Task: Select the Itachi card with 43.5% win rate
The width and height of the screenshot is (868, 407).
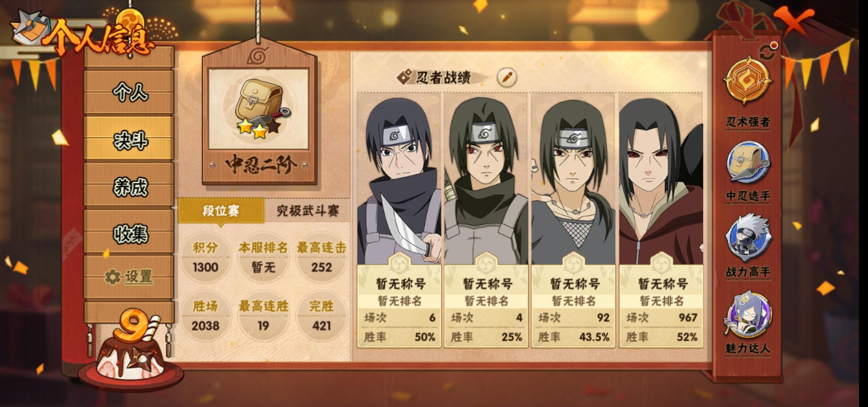Action: point(573,220)
